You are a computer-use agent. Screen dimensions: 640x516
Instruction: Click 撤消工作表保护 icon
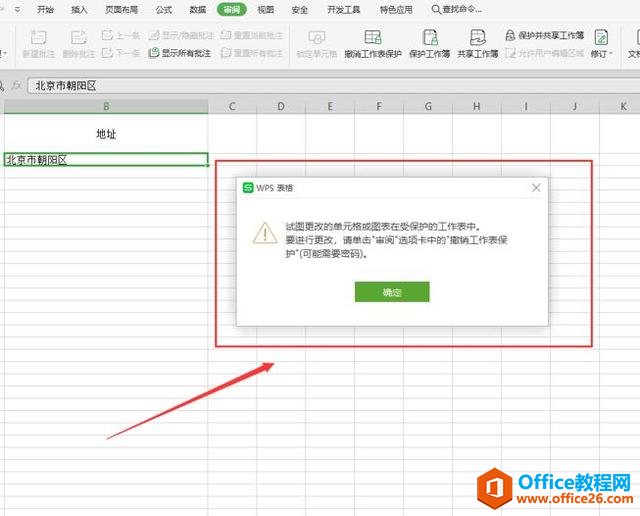pos(373,38)
